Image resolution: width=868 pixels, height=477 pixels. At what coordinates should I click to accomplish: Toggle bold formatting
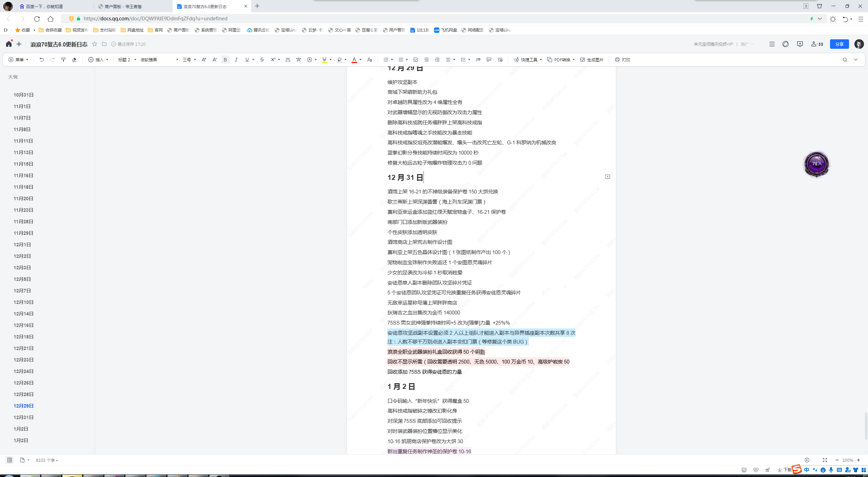pyautogui.click(x=225, y=60)
